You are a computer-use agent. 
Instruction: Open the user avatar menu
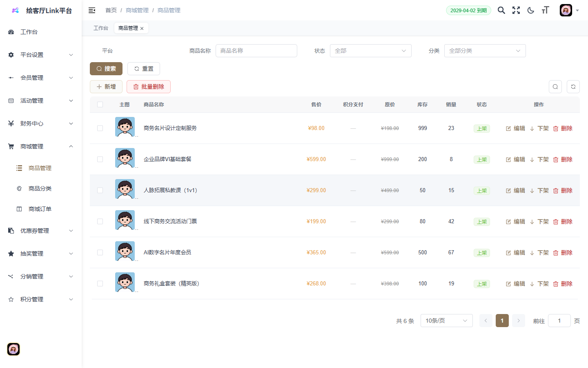click(x=566, y=10)
